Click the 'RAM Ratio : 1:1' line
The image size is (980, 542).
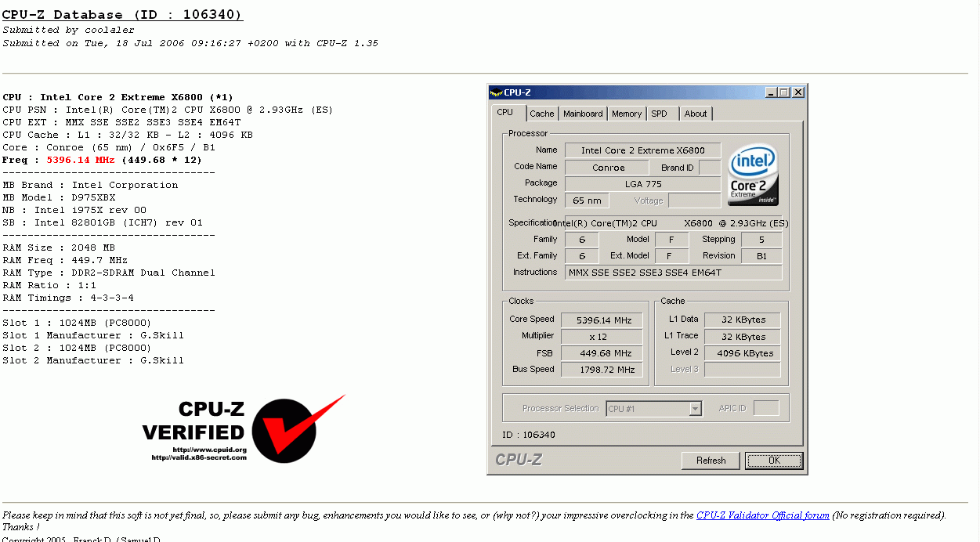tap(49, 285)
